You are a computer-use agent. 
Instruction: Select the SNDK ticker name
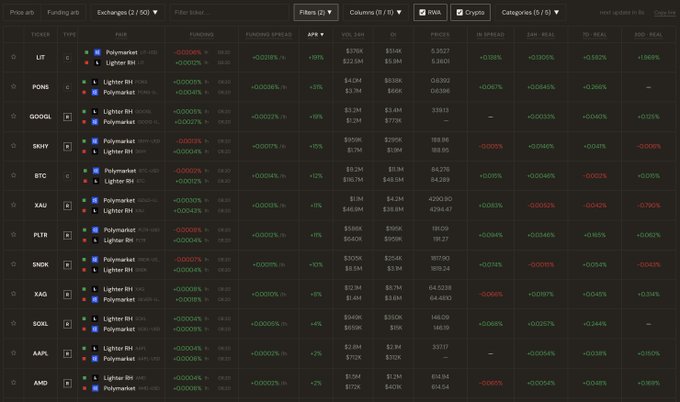tap(40, 264)
